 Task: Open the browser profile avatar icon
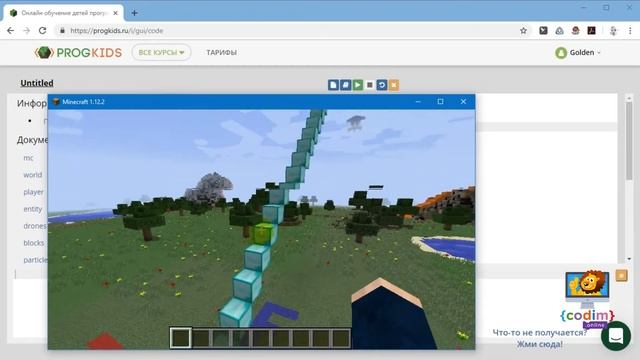pos(613,31)
